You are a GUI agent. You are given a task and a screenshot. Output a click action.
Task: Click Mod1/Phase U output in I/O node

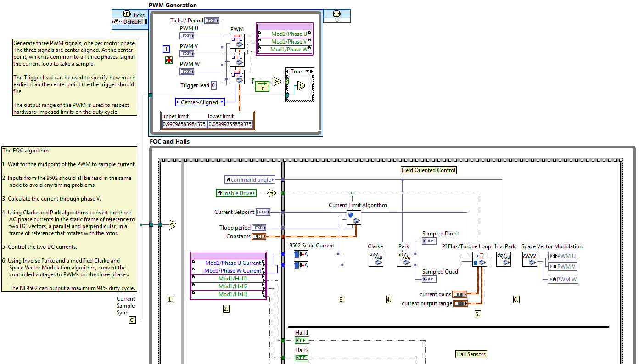284,34
